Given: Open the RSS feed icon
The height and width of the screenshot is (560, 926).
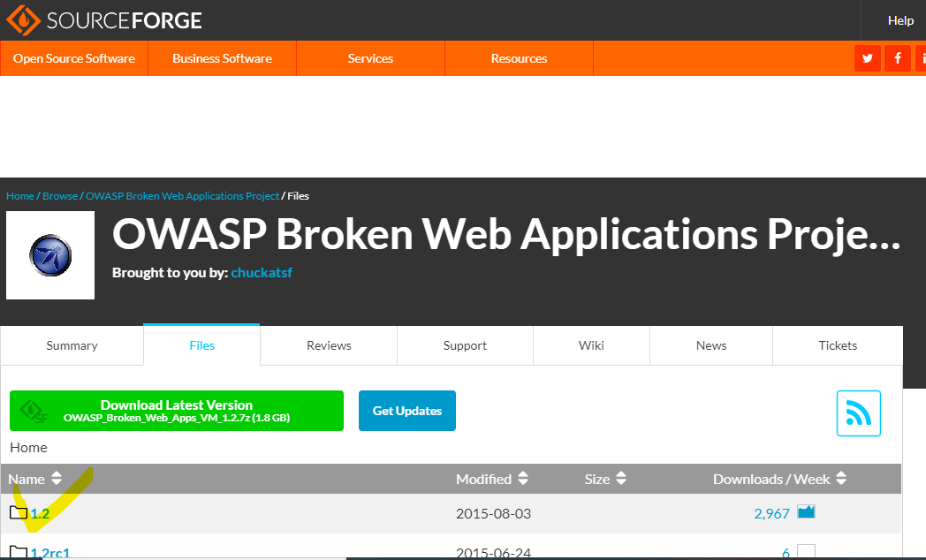Looking at the screenshot, I should click(858, 412).
